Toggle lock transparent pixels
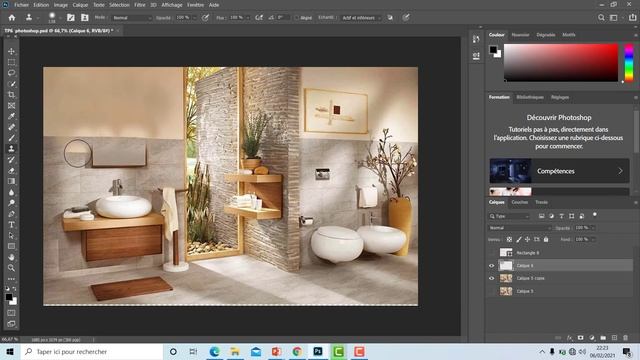 pos(509,239)
